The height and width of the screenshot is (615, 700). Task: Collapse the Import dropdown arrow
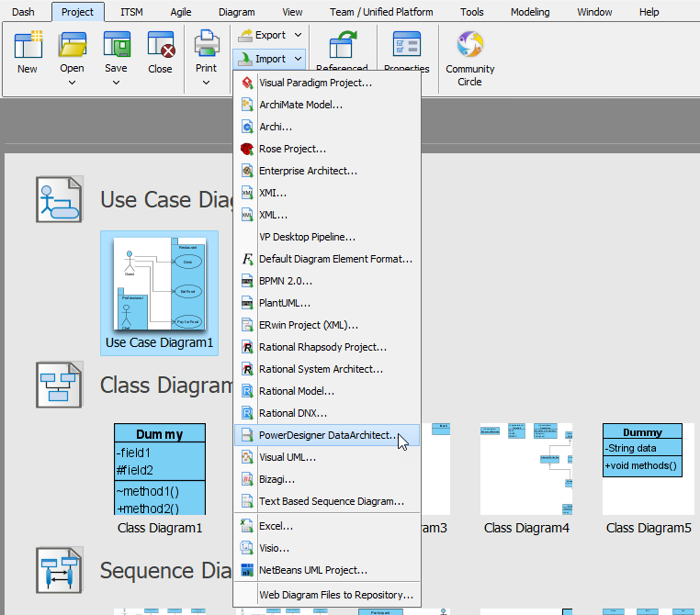click(x=299, y=59)
